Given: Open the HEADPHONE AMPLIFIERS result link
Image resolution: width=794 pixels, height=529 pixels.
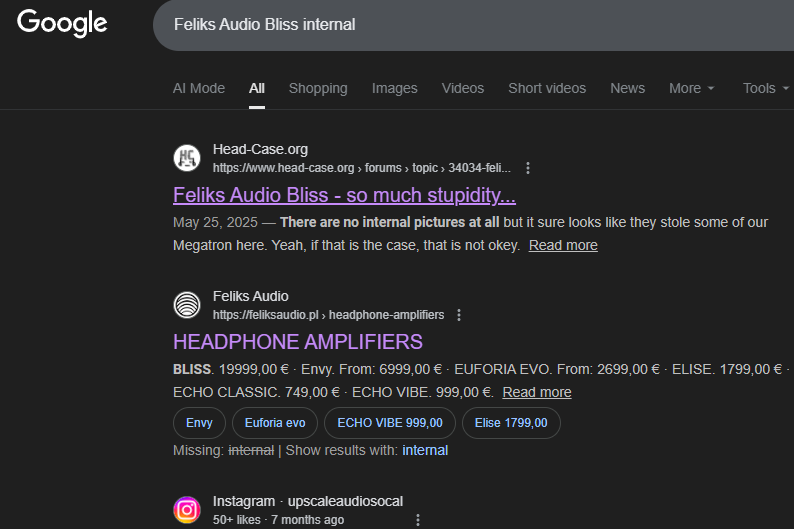Looking at the screenshot, I should (298, 341).
